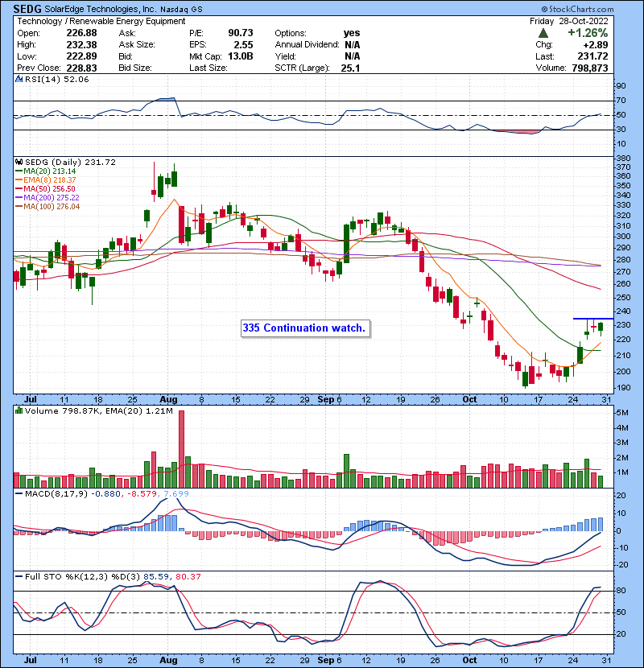The height and width of the screenshot is (668, 644).
Task: Click the RSI(14) 52.06 panel label
Action: pos(56,79)
